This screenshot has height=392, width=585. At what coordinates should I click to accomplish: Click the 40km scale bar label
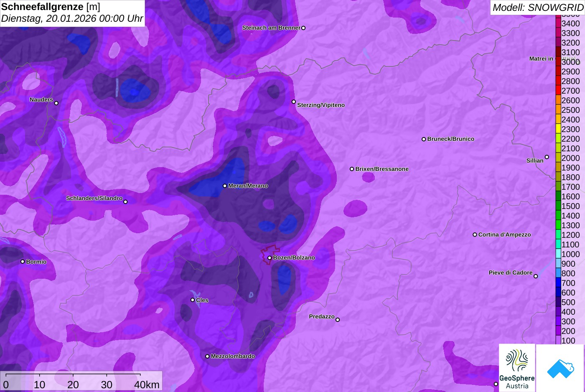pos(147,385)
